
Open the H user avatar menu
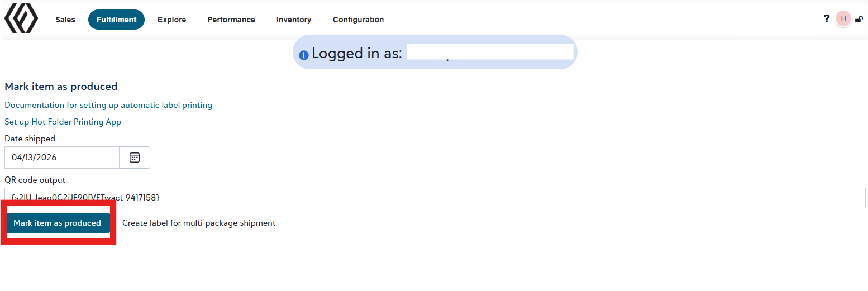843,18
